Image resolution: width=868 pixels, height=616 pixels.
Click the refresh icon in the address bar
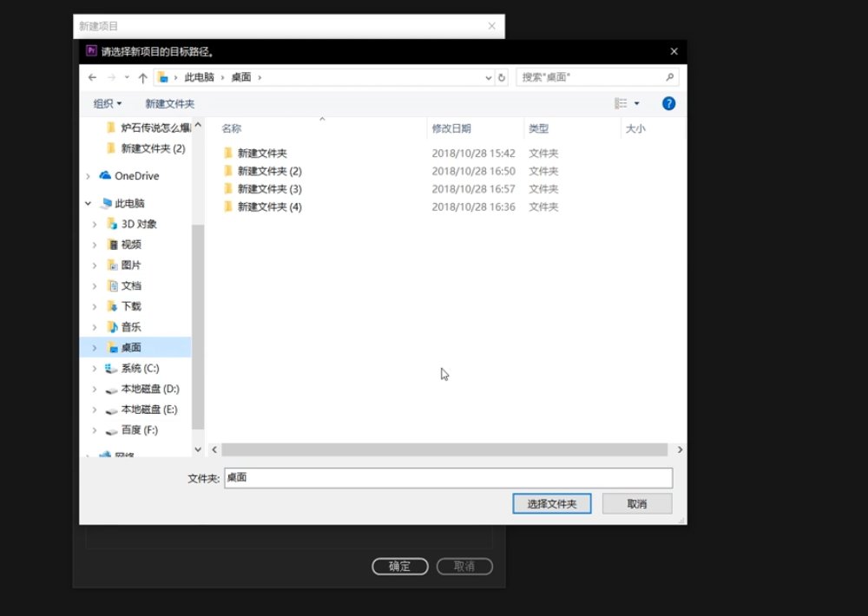coord(503,77)
